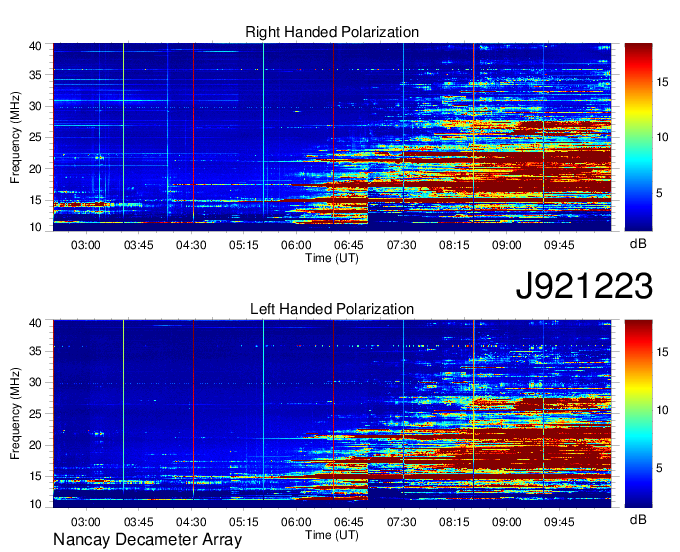The width and height of the screenshot is (680, 552).
Task: Click the "15" dB label on Right Handed colorbar
Action: pos(662,82)
